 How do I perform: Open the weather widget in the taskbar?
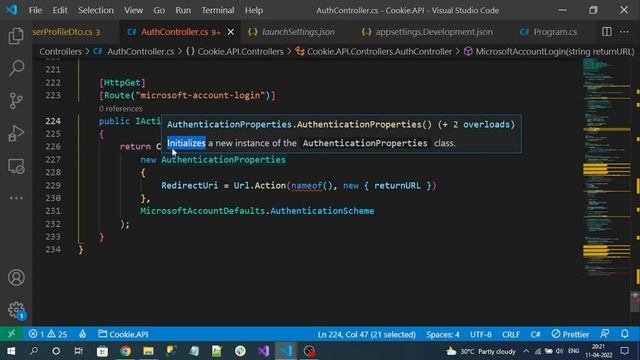(481, 351)
